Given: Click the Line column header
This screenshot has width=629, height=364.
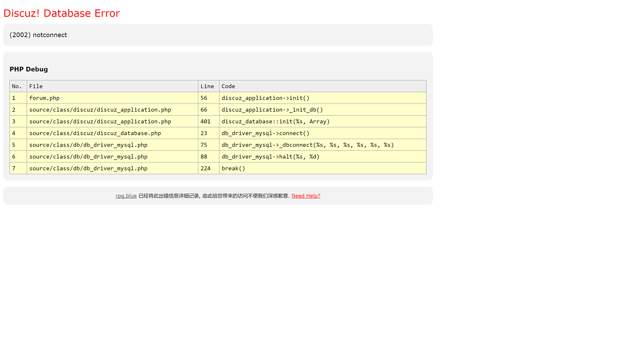Looking at the screenshot, I should (209, 86).
